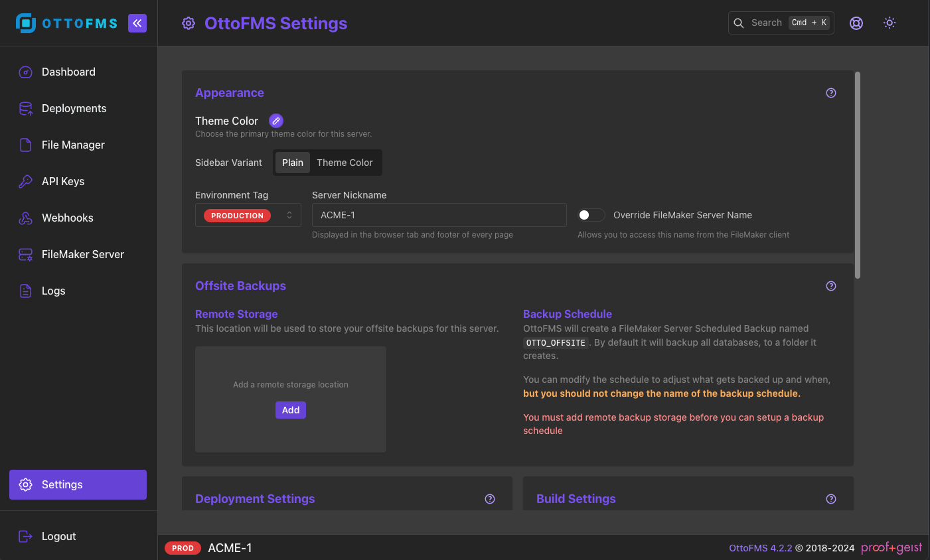Click the File Manager document icon
Image resolution: width=930 pixels, height=560 pixels.
pyautogui.click(x=26, y=145)
